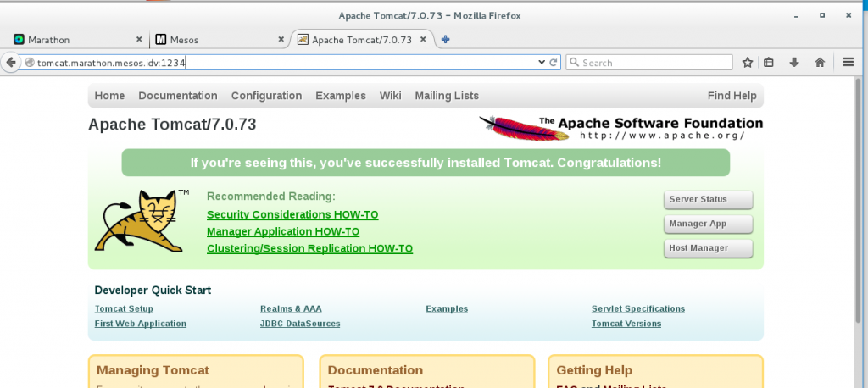Click the bookmark star icon

point(748,63)
